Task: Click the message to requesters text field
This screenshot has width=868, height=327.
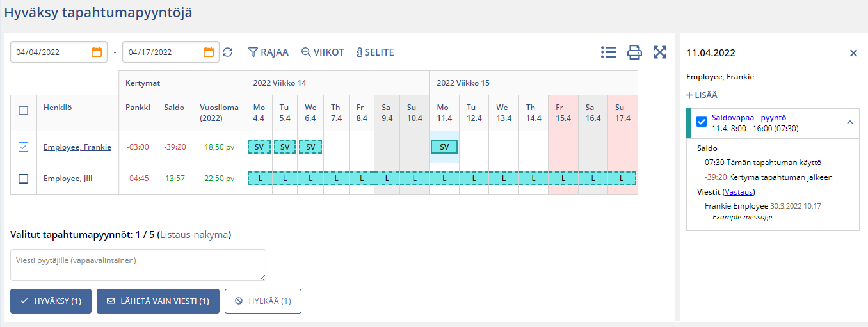Action: point(138,264)
